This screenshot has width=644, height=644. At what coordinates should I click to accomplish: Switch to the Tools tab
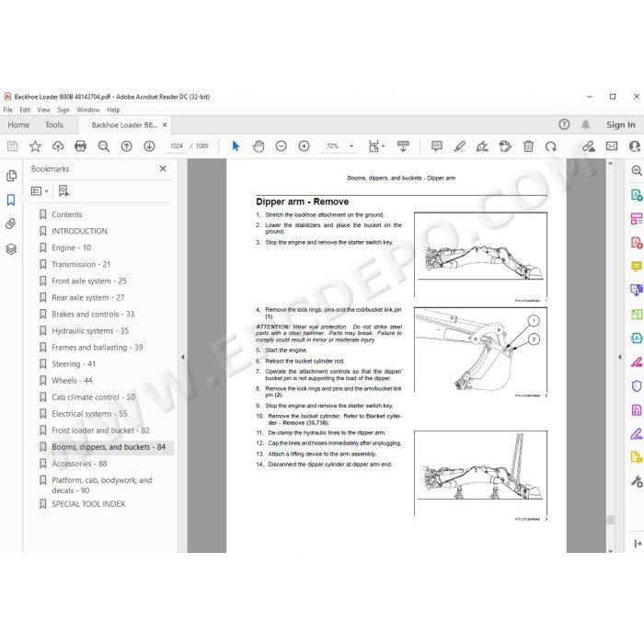pos(54,124)
